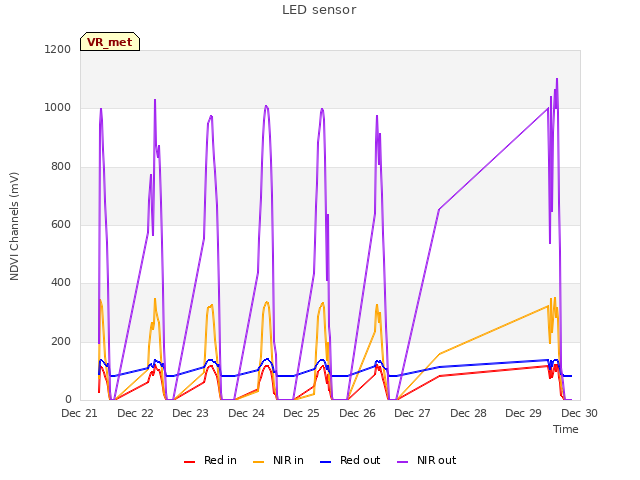The image size is (640, 480).
Task: Toggle the NIR out legend entry
Action: click(427, 460)
